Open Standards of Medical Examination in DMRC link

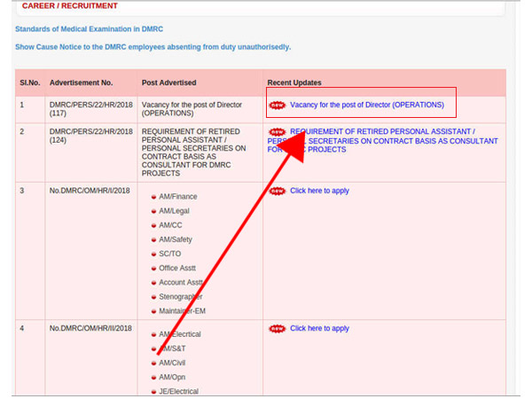pyautogui.click(x=89, y=29)
